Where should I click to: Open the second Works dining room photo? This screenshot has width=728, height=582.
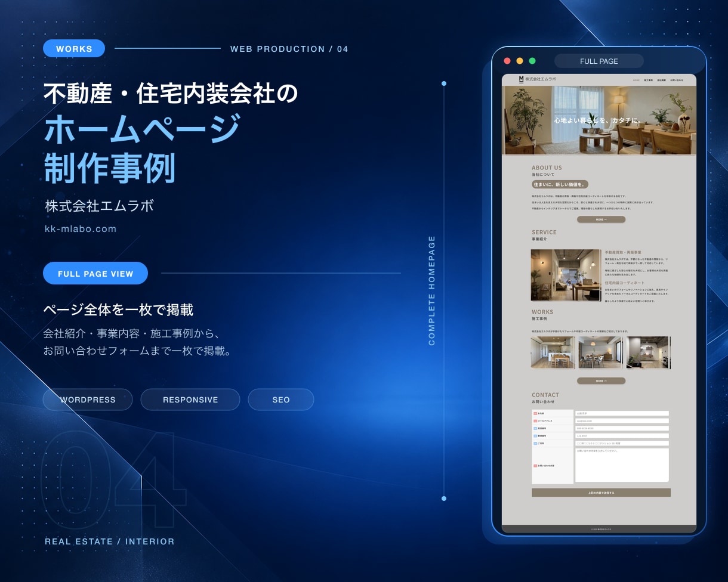tap(600, 352)
